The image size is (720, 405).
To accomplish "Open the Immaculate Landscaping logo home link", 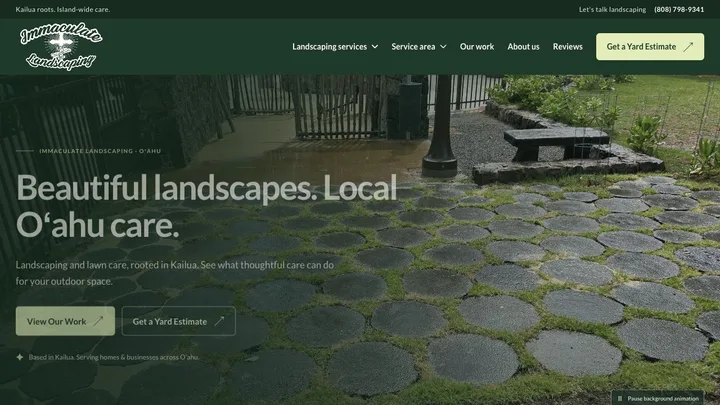I will 61,46.
